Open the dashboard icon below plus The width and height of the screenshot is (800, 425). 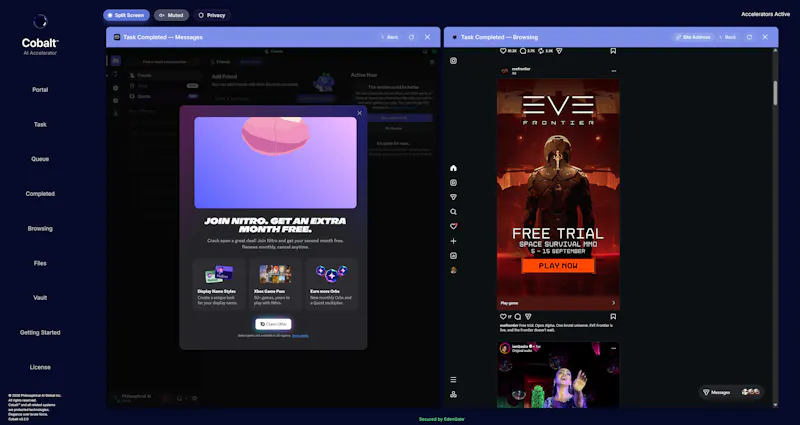point(454,256)
